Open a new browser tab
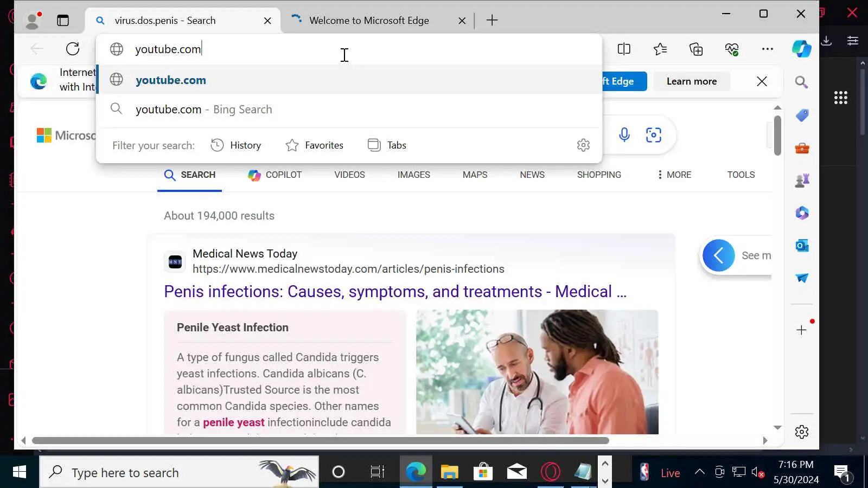Screen dimensions: 868x488 coord(492,21)
